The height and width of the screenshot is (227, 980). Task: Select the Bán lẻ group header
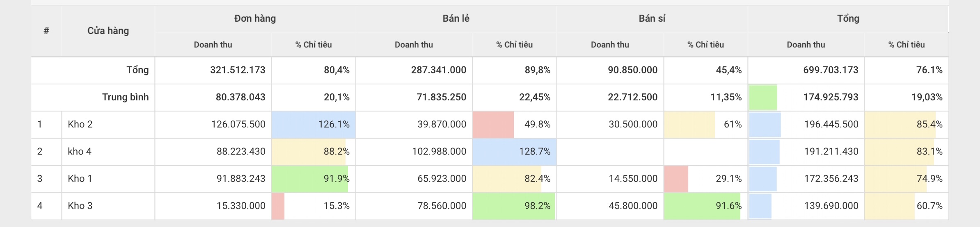[x=456, y=18]
